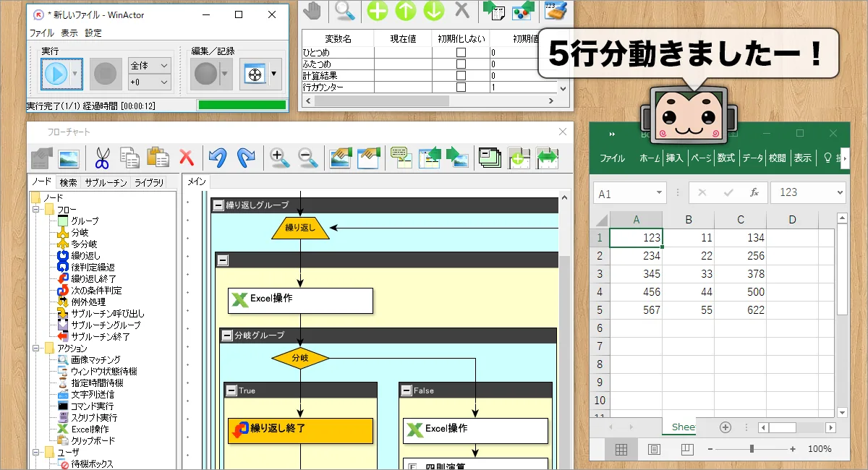This screenshot has height=470, width=868.
Task: Click the gray record button in WinActor
Action: (206, 74)
